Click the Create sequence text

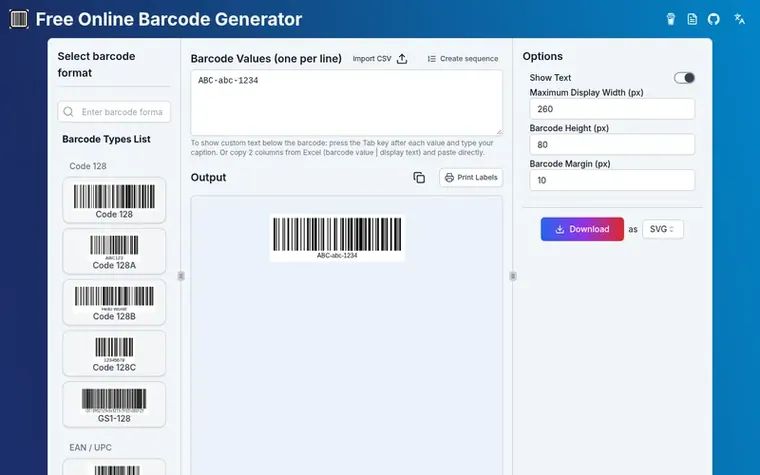click(x=469, y=59)
